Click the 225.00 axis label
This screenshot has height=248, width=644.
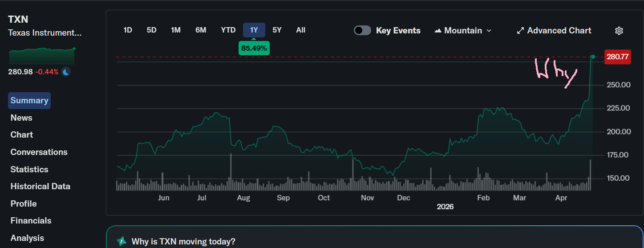[x=618, y=108]
